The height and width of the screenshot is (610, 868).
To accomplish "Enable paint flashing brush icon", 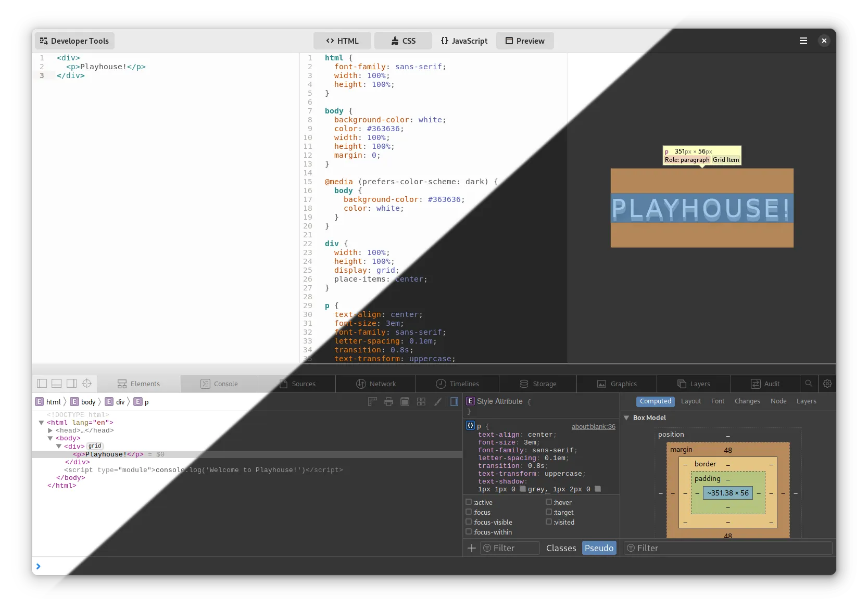I will pyautogui.click(x=438, y=401).
